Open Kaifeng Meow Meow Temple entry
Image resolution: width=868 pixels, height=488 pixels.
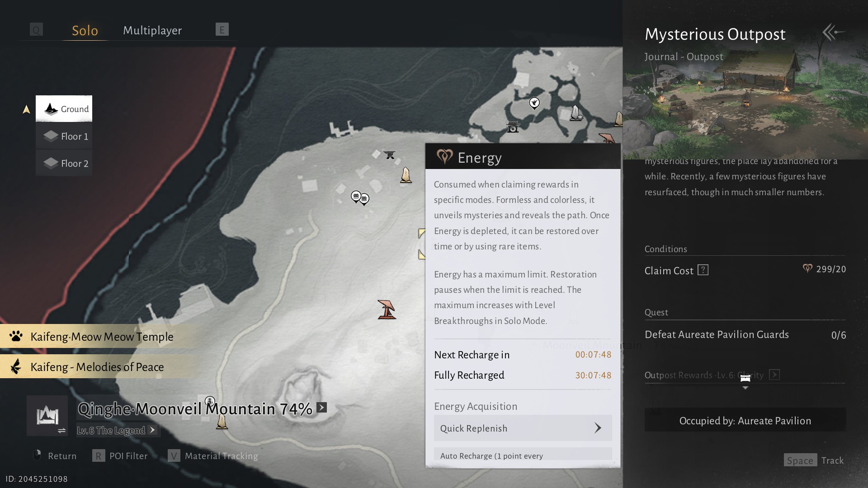(102, 337)
